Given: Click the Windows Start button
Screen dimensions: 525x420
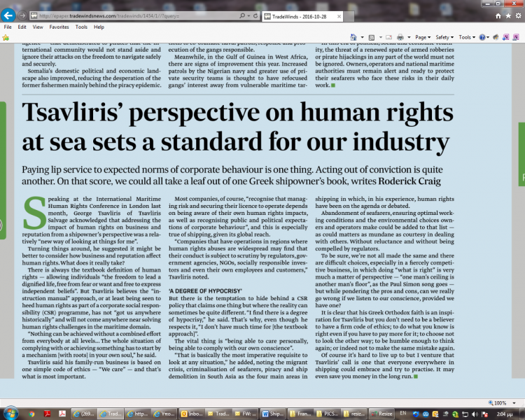Looking at the screenshot, I should [x=10, y=413].
